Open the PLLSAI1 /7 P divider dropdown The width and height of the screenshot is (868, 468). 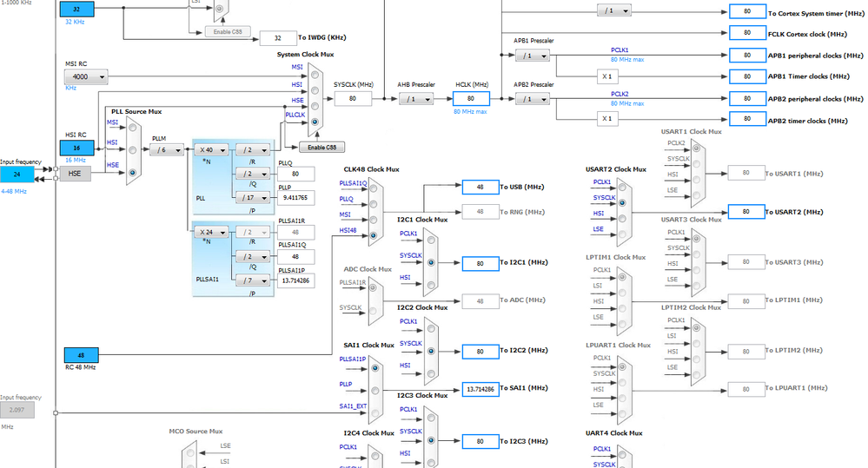253,280
